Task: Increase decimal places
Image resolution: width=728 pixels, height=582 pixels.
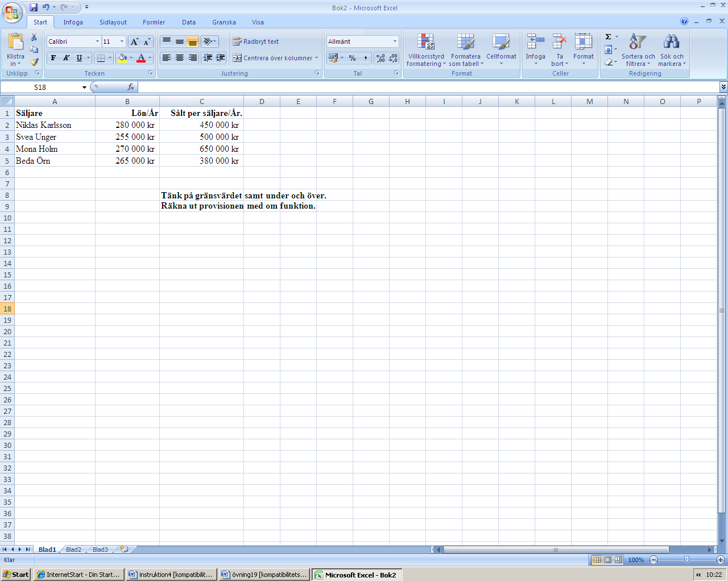Action: 380,58
